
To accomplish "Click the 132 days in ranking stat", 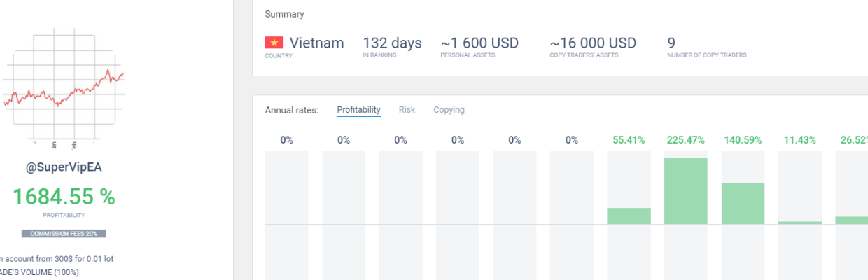I will (x=392, y=43).
